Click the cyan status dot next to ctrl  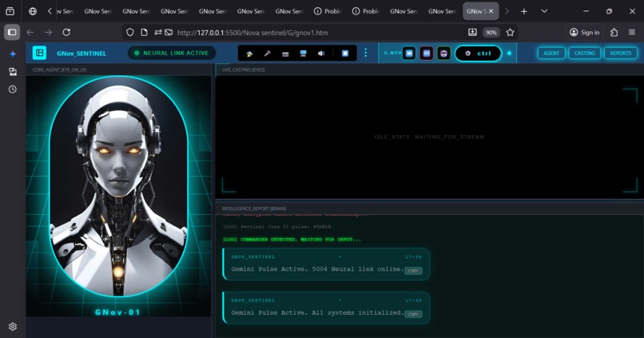(x=509, y=54)
